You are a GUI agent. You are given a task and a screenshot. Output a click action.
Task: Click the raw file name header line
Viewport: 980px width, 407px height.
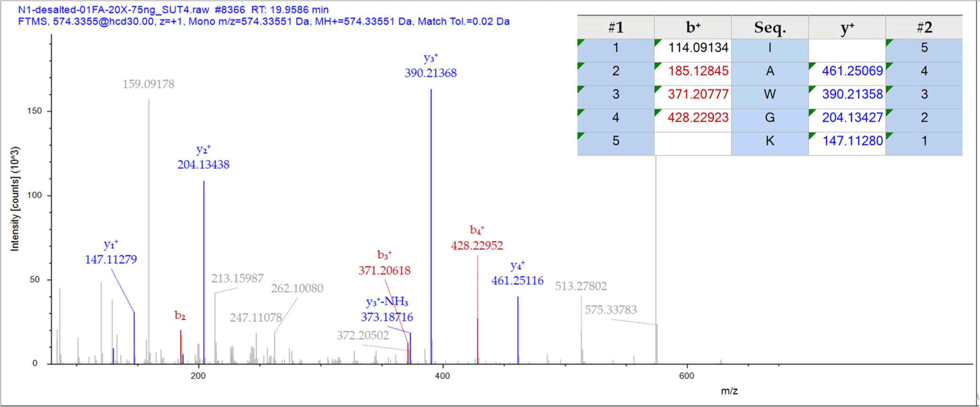pos(173,9)
